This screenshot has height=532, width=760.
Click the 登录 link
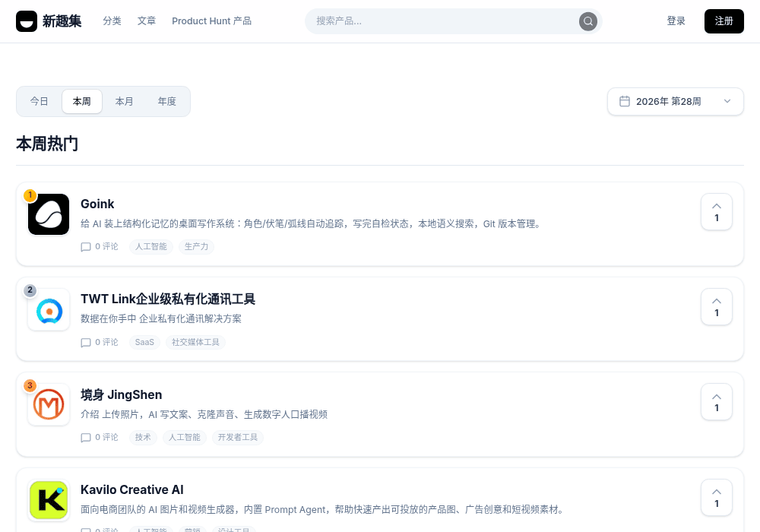(676, 21)
